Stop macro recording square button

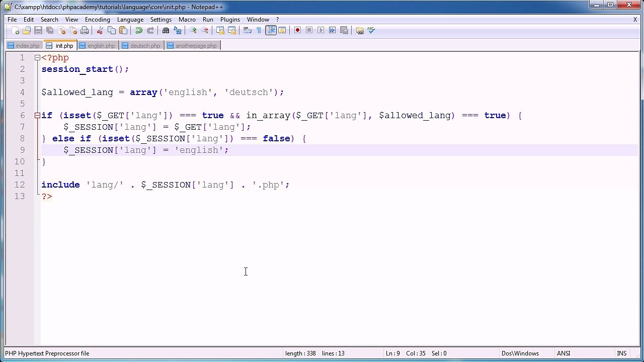(x=309, y=31)
